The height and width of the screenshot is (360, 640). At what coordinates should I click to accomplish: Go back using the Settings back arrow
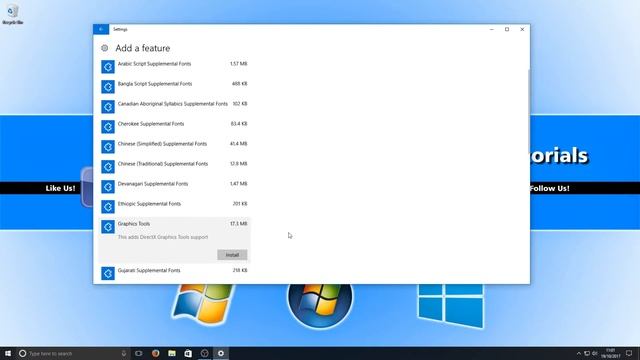101,29
